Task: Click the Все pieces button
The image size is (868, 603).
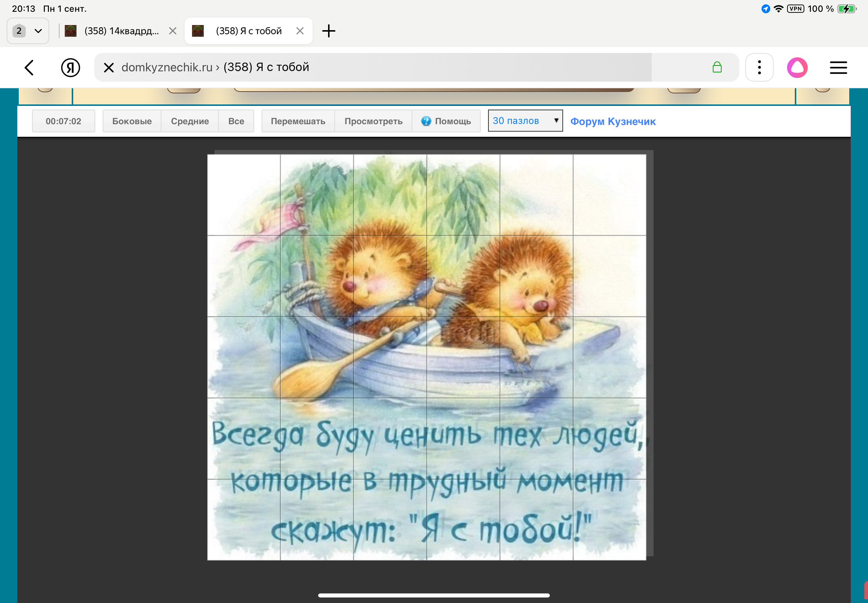Action: (236, 121)
